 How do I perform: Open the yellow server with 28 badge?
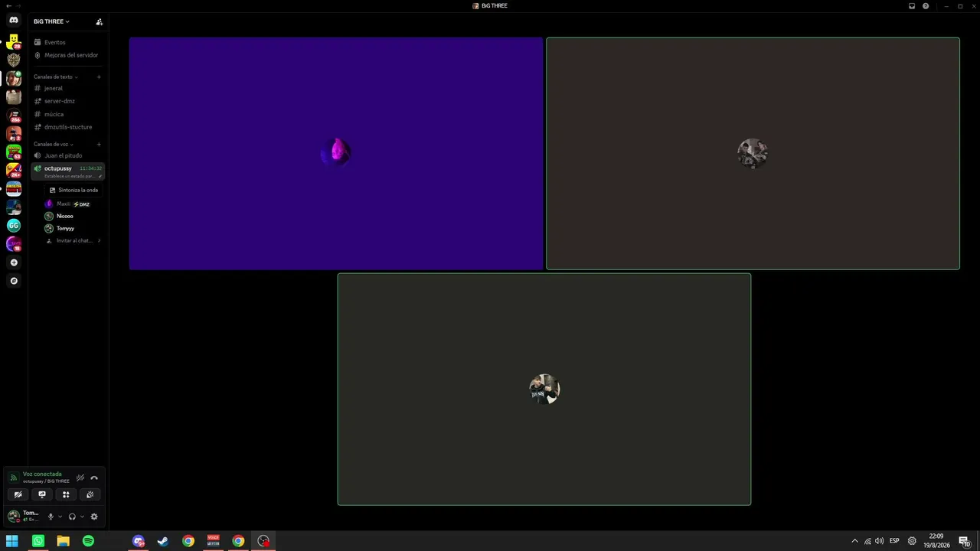[x=14, y=41]
